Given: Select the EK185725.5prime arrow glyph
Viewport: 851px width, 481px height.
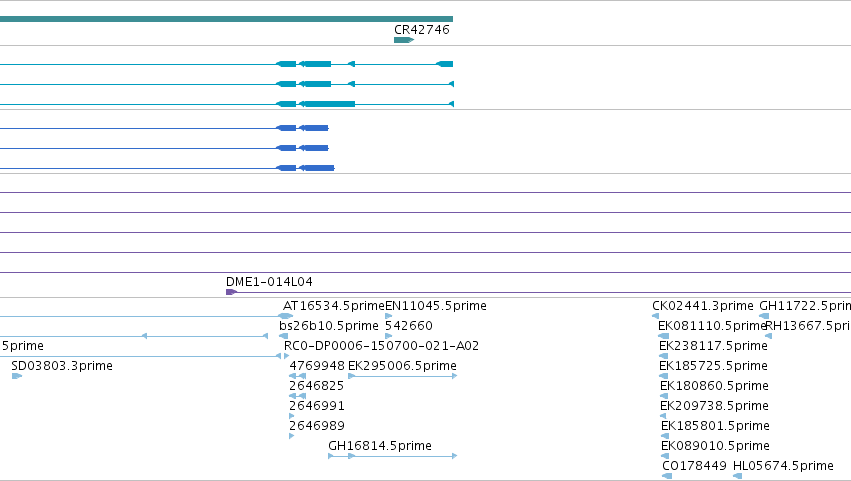Looking at the screenshot, I should (663, 376).
